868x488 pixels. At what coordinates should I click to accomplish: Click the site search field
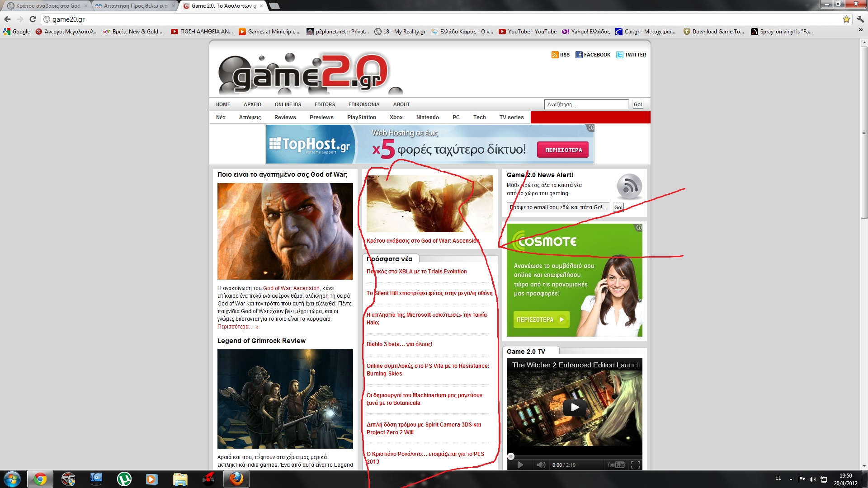pyautogui.click(x=586, y=104)
